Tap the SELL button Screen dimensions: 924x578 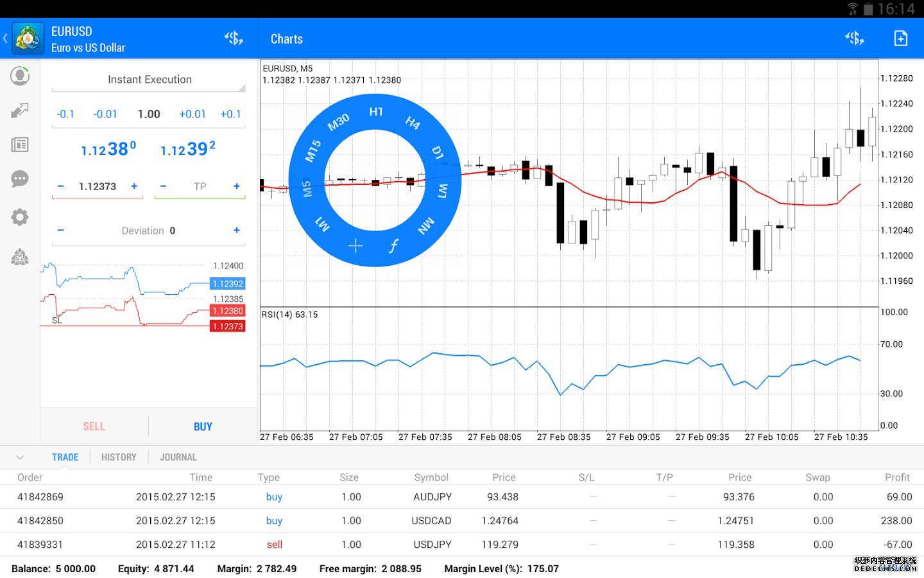[x=94, y=426]
